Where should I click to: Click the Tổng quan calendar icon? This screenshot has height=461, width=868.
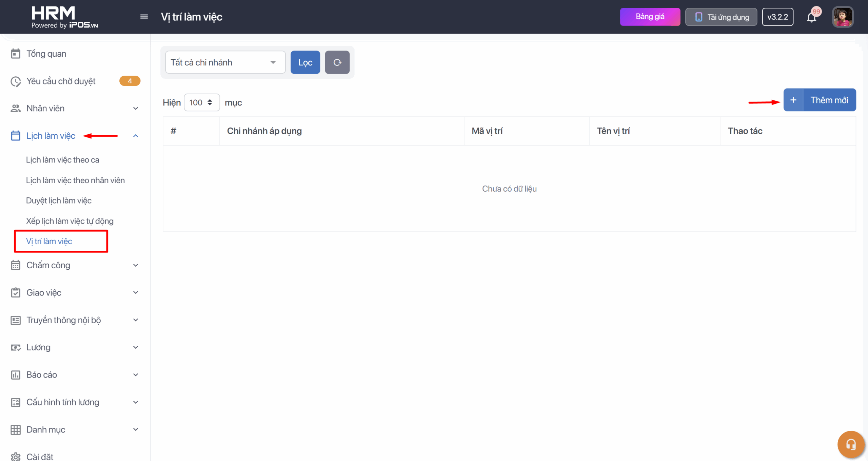point(16,54)
